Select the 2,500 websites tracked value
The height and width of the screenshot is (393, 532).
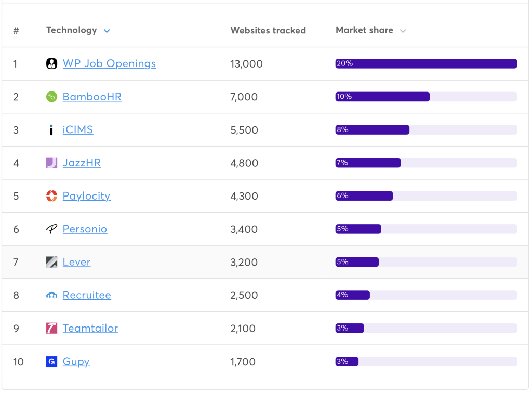coord(244,295)
